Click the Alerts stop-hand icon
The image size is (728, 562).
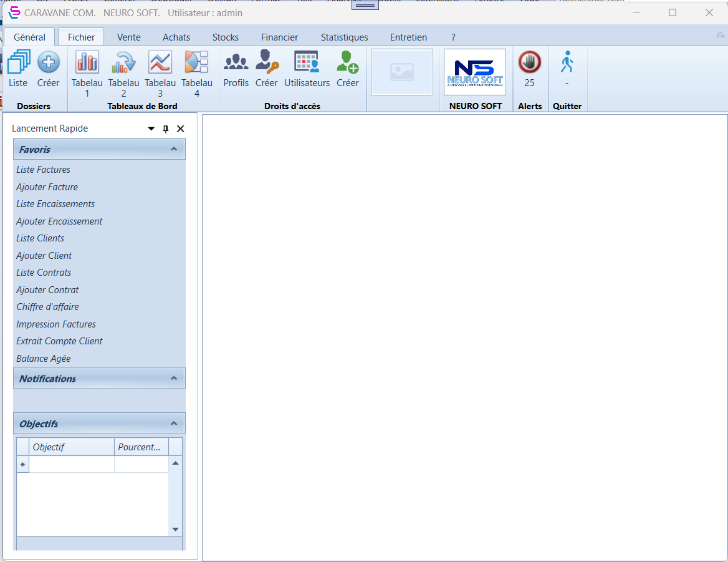click(529, 62)
